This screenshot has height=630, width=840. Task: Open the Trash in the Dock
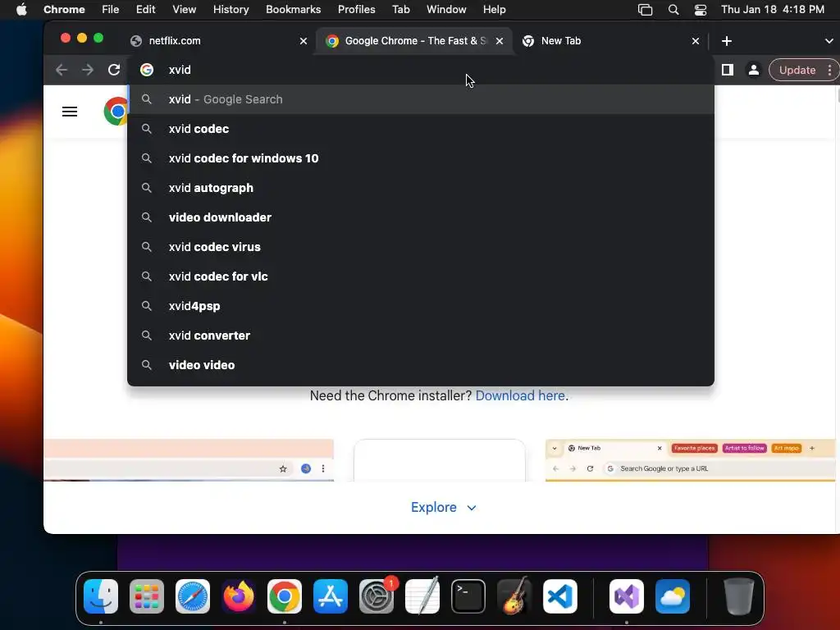(x=739, y=596)
